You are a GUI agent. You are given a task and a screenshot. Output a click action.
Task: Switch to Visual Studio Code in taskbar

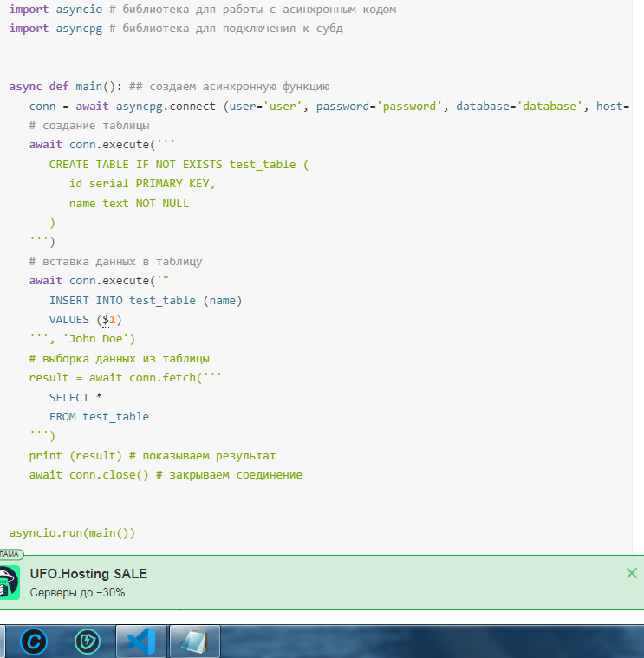click(140, 642)
